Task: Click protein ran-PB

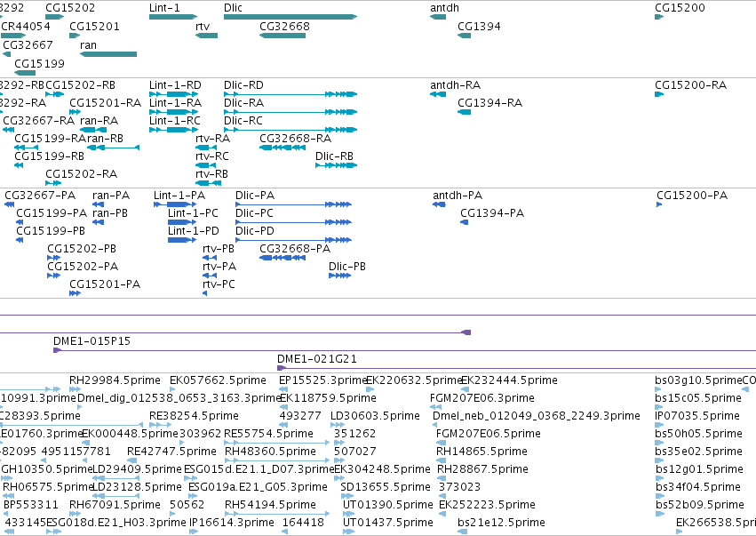Action: click(x=110, y=213)
